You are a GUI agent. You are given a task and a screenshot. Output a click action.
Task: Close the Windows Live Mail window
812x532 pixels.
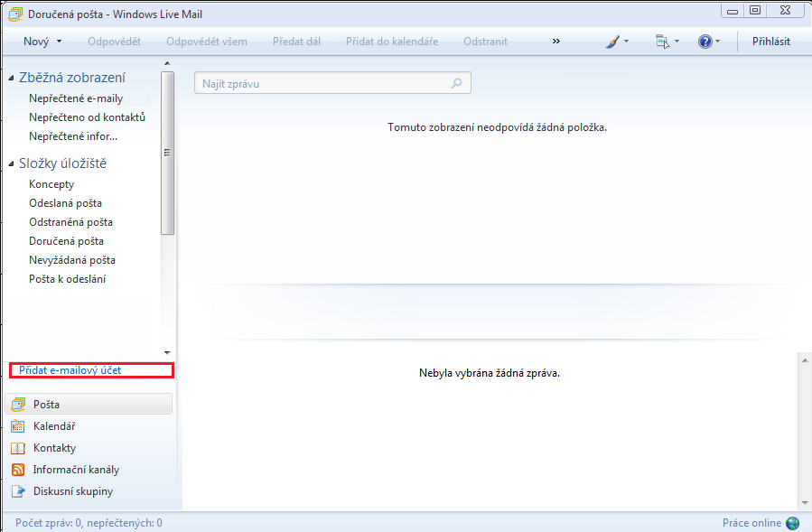point(785,11)
